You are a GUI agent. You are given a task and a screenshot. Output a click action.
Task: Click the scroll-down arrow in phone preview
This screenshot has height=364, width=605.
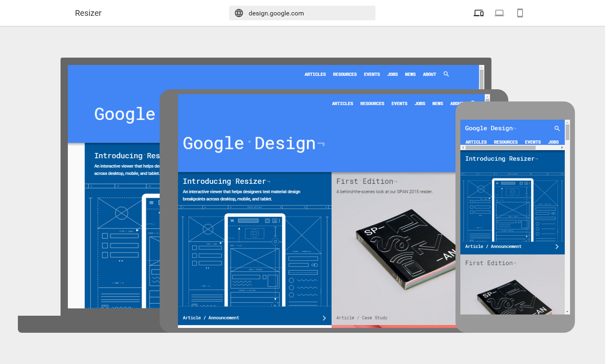coord(567,312)
